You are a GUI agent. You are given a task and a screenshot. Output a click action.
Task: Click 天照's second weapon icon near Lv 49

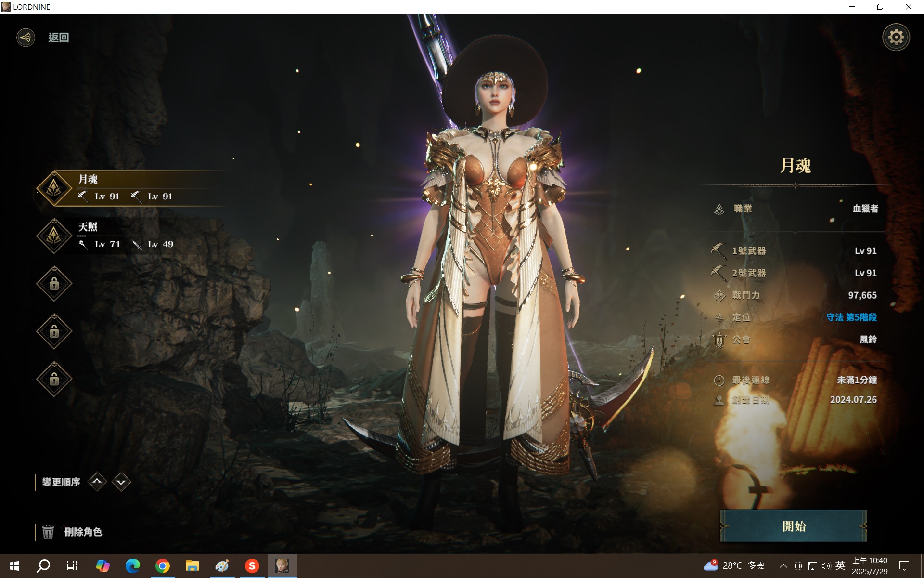[x=137, y=245]
